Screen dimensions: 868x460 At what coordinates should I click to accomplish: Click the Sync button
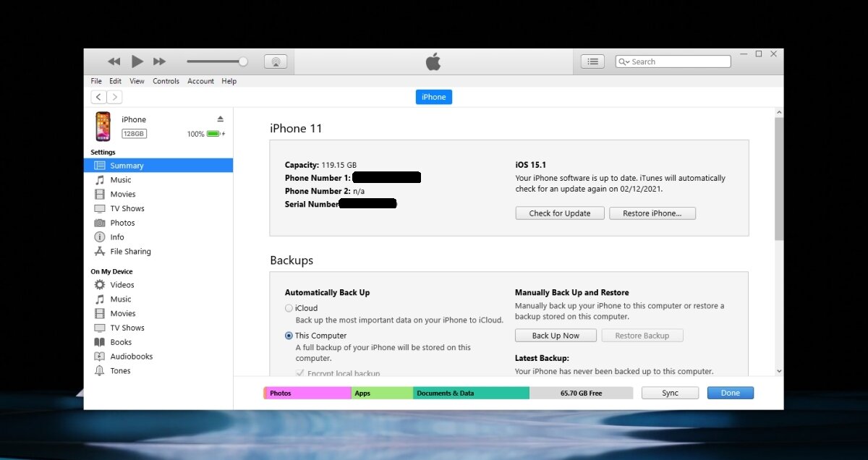(670, 393)
